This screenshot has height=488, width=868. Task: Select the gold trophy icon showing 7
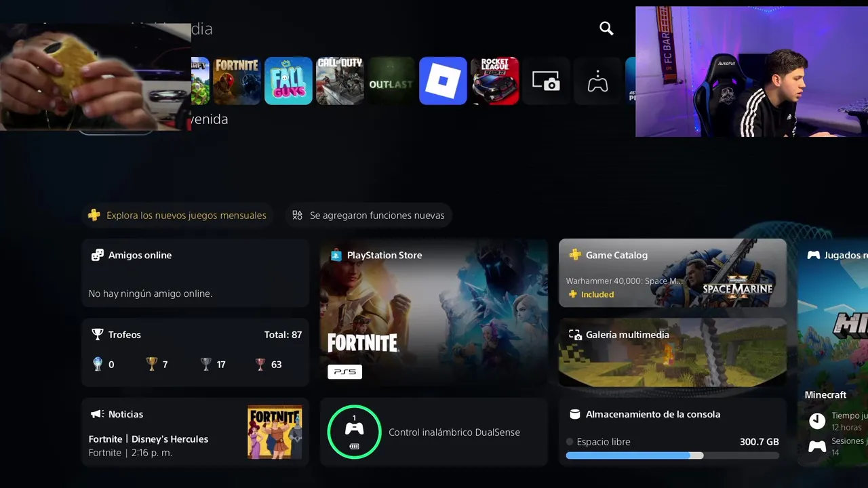(152, 364)
